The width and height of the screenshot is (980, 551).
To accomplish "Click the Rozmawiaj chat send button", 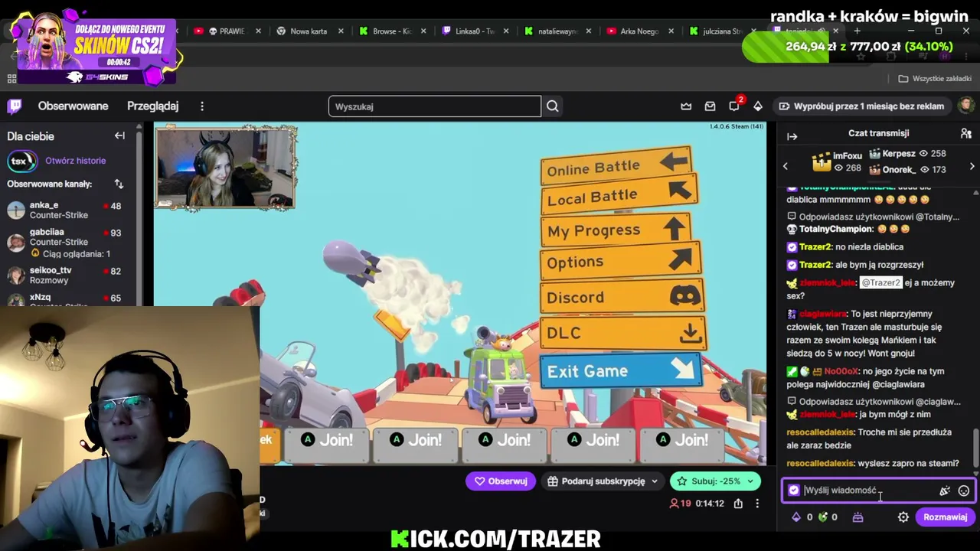I will tap(945, 517).
